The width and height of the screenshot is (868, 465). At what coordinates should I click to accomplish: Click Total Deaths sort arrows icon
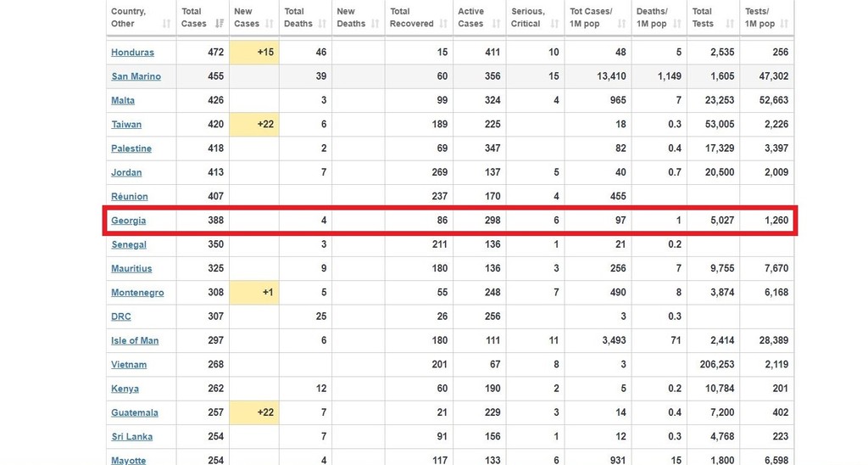pyautogui.click(x=322, y=24)
